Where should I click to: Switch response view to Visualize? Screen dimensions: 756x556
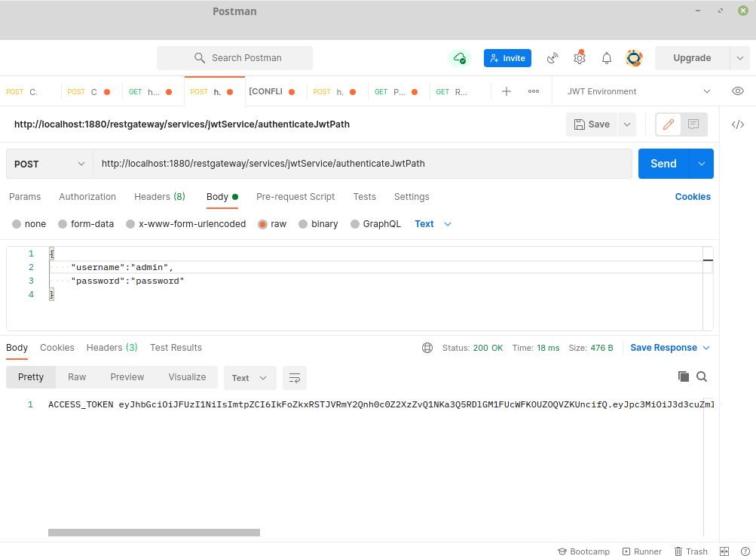(x=187, y=377)
